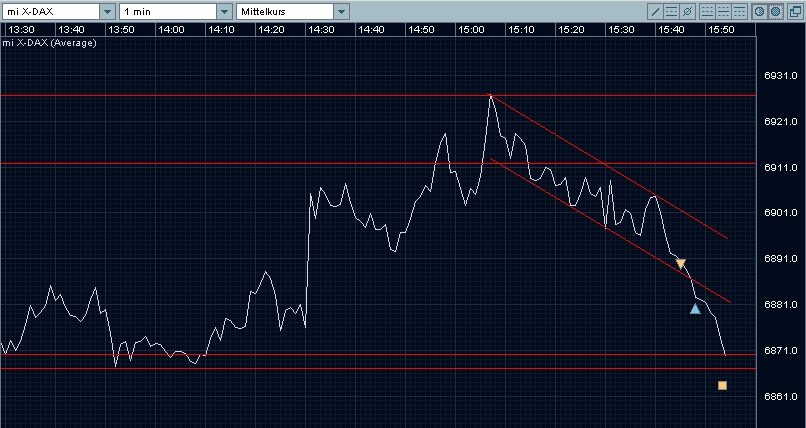
Task: Click the 6931.0 price axis label
Action: [781, 76]
